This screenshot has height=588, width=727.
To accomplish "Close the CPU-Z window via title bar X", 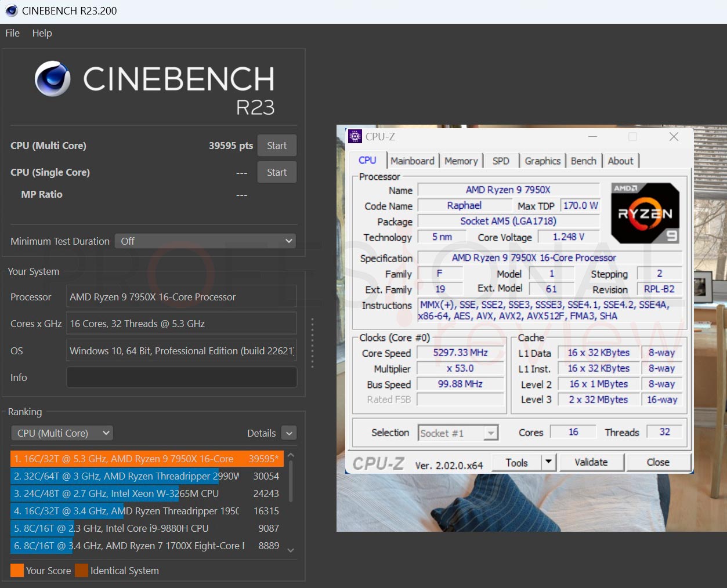I will pyautogui.click(x=674, y=137).
